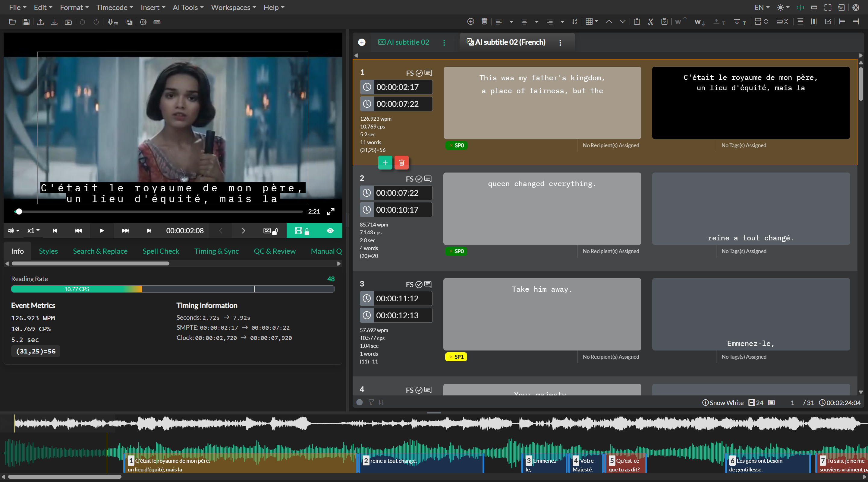
Task: Open the Search & Replace tab
Action: pos(100,251)
